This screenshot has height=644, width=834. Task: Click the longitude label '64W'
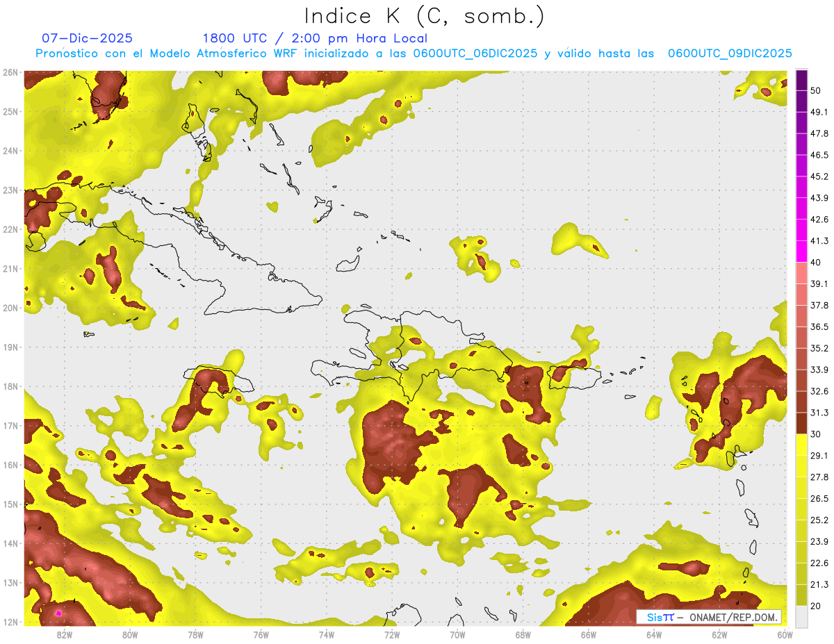tap(654, 635)
